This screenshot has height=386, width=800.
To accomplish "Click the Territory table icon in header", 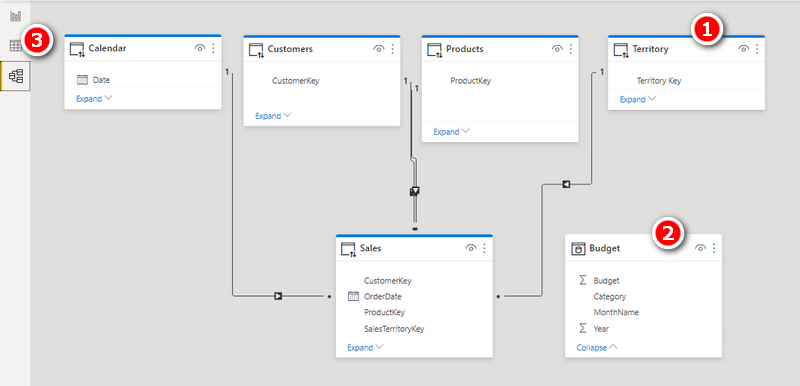I will (621, 50).
